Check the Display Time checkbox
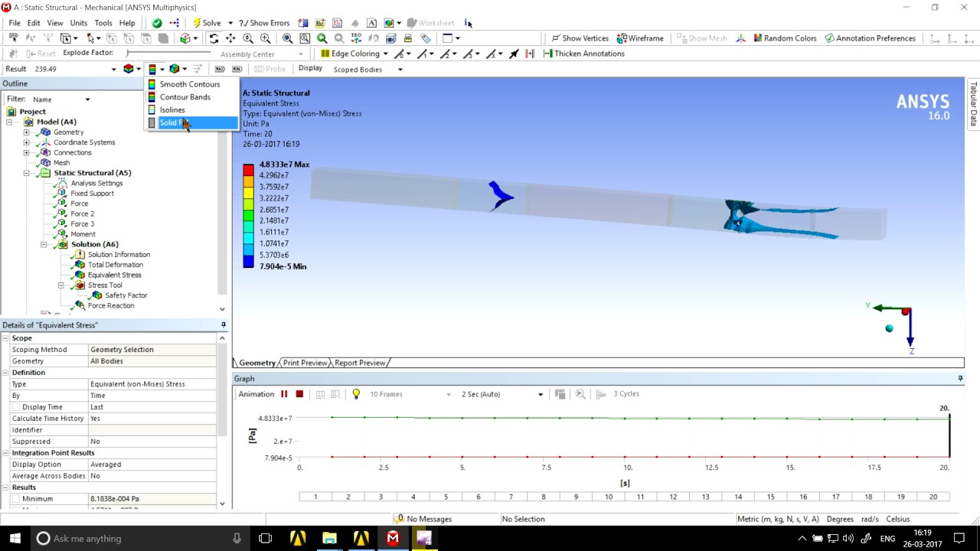The height and width of the screenshot is (551, 980). click(16, 407)
